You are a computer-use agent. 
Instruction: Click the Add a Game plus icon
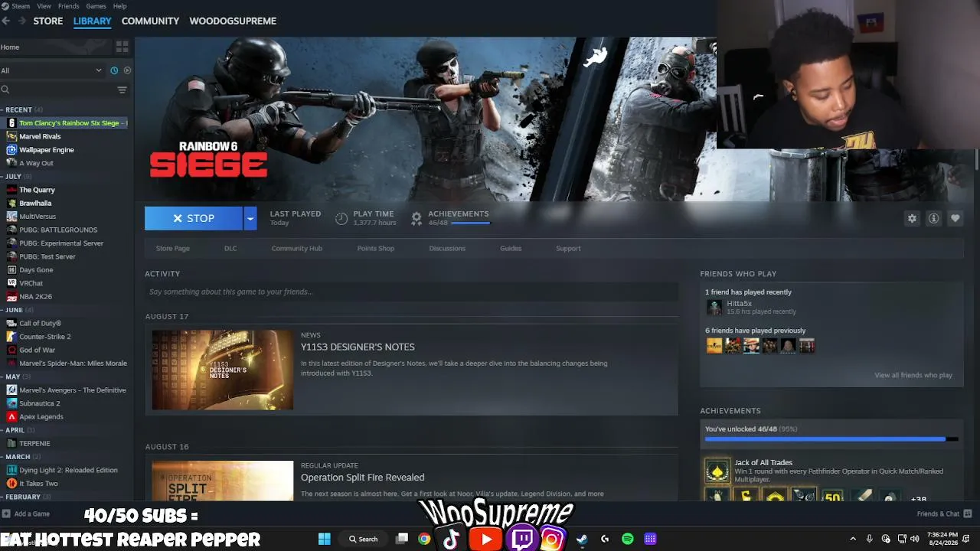tap(6, 514)
